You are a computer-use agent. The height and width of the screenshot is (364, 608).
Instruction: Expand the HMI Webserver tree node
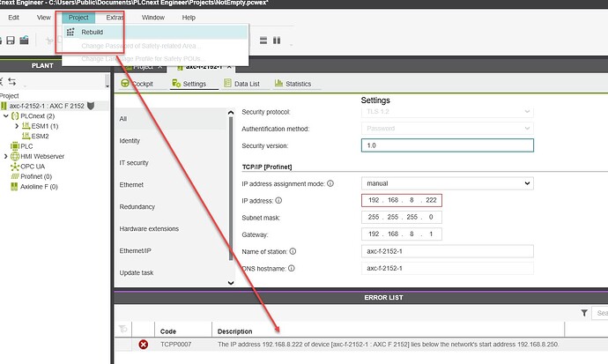(6, 156)
